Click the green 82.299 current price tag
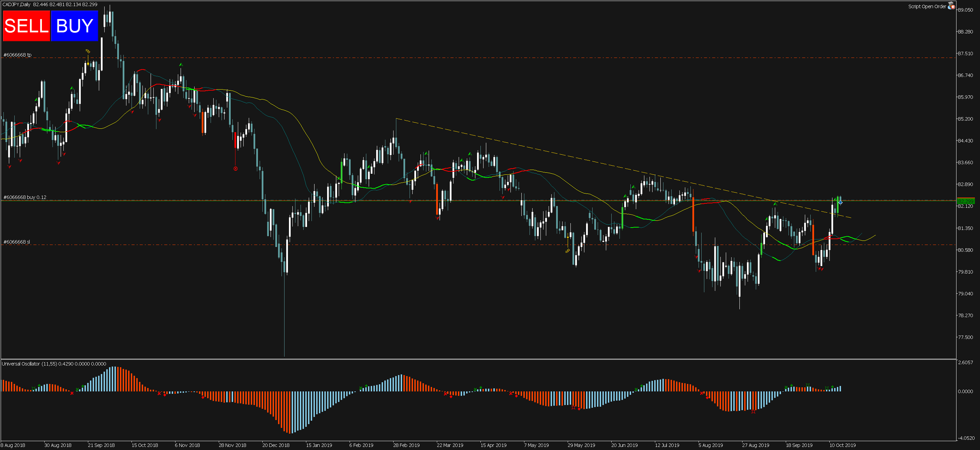The image size is (980, 450). 966,201
